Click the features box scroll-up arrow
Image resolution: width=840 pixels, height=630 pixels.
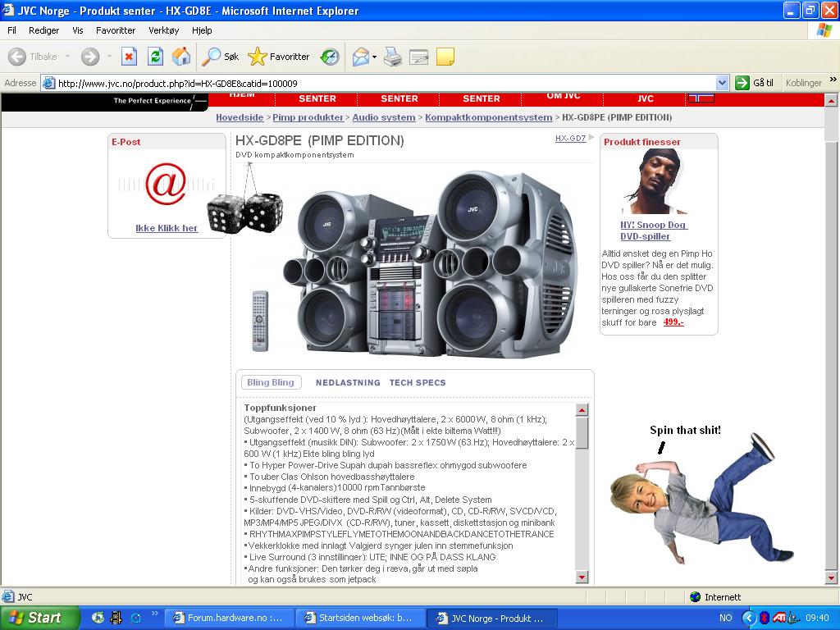click(582, 410)
